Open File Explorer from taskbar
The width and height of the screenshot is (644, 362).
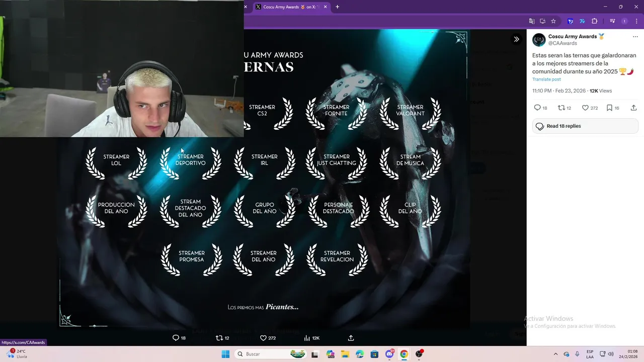345,354
